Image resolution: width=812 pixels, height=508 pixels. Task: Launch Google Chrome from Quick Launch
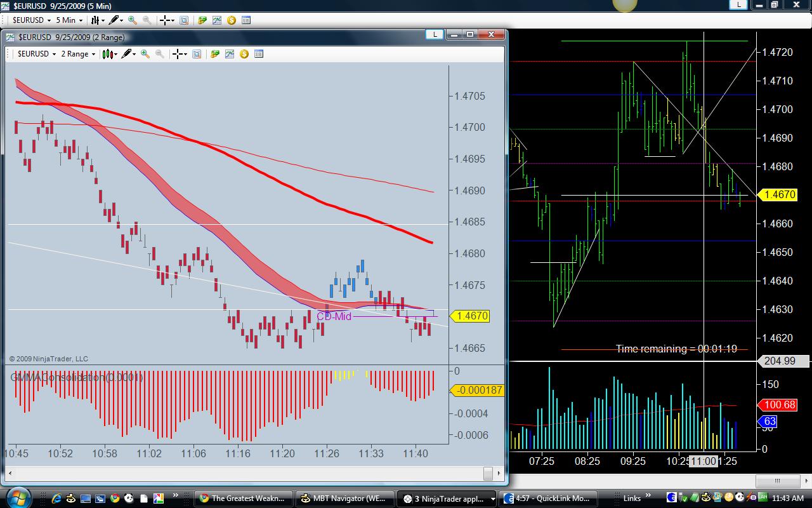coord(115,498)
